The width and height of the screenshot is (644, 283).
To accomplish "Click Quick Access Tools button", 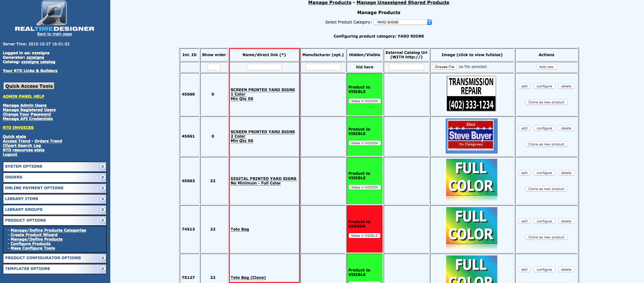I will click(x=29, y=86).
